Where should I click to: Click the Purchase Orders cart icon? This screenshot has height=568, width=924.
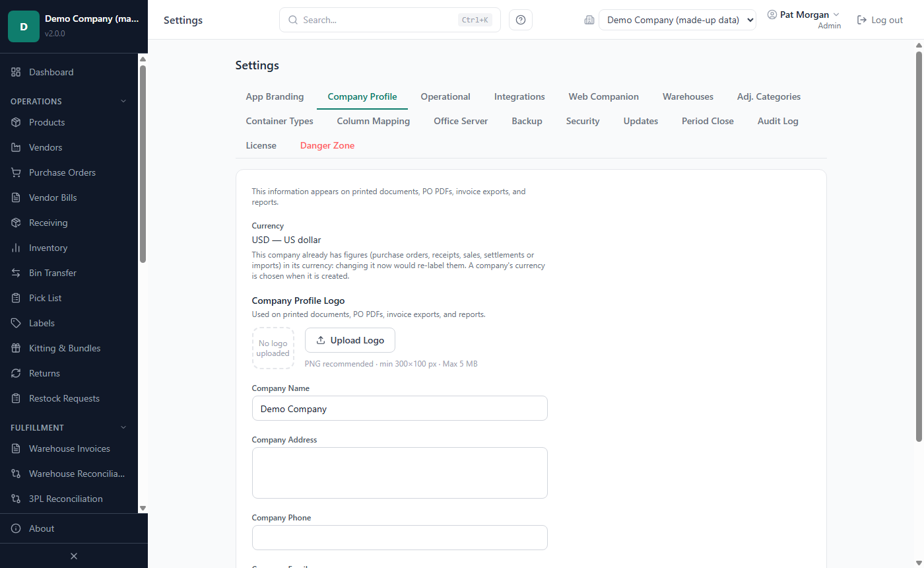(x=16, y=172)
